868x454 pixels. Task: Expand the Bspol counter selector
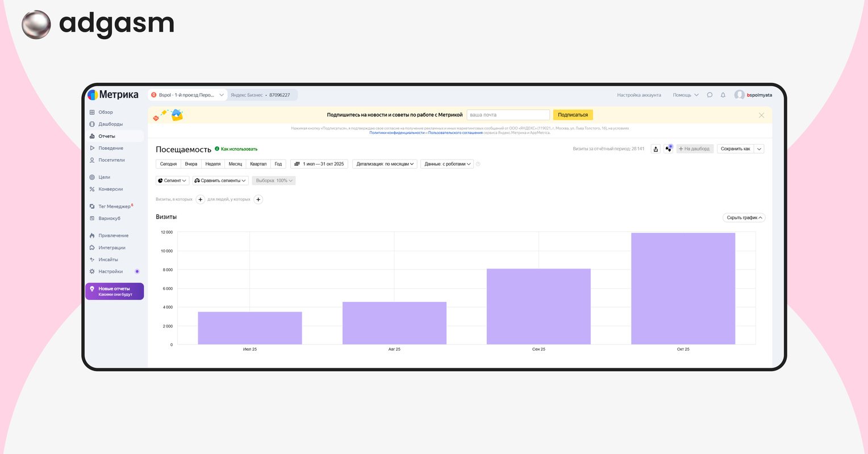188,95
